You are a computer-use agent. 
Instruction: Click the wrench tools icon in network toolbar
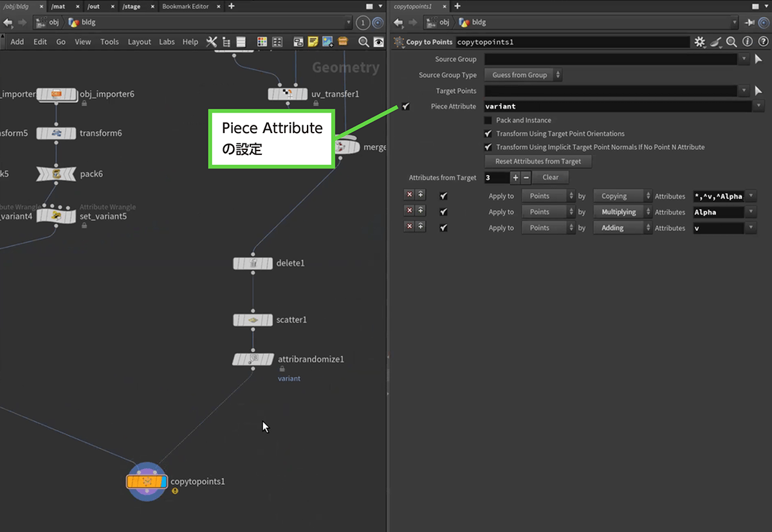click(x=211, y=42)
